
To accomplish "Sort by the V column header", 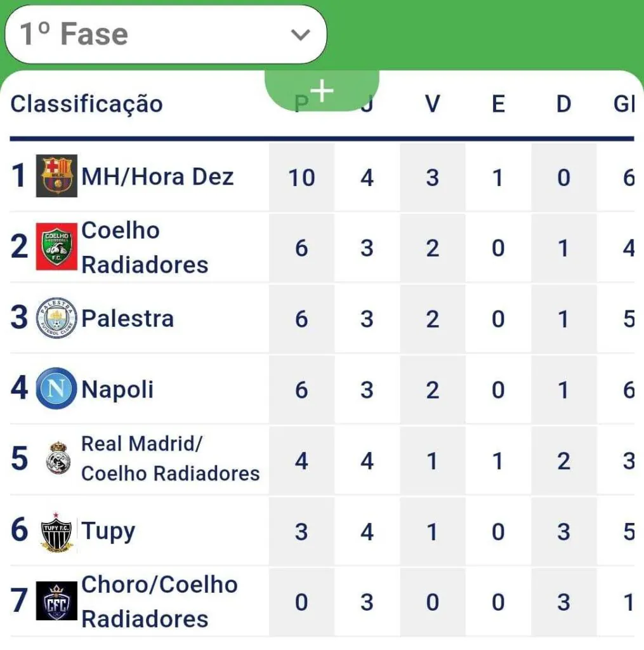I will point(432,103).
